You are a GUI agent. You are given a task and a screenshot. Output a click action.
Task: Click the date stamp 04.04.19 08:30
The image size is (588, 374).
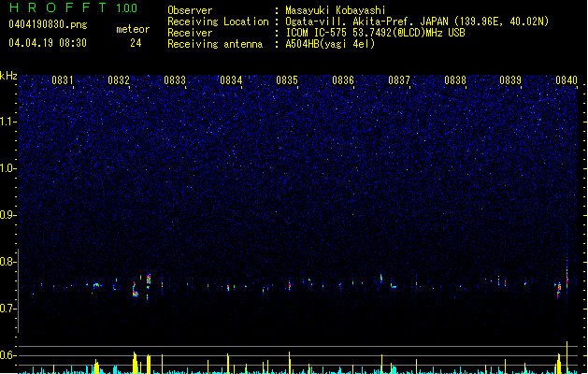pos(48,43)
